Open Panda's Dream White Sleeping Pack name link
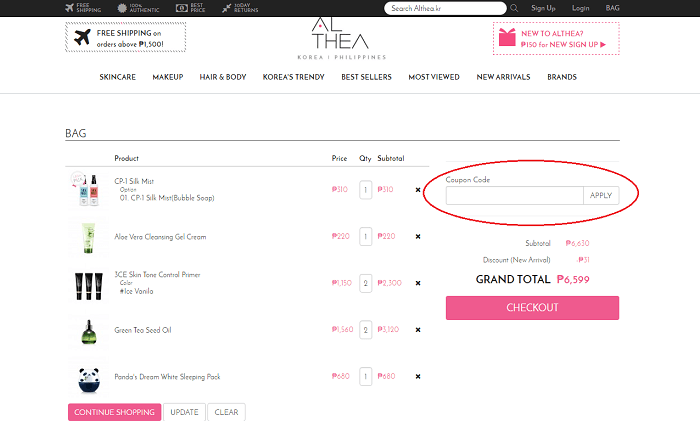 pos(167,377)
